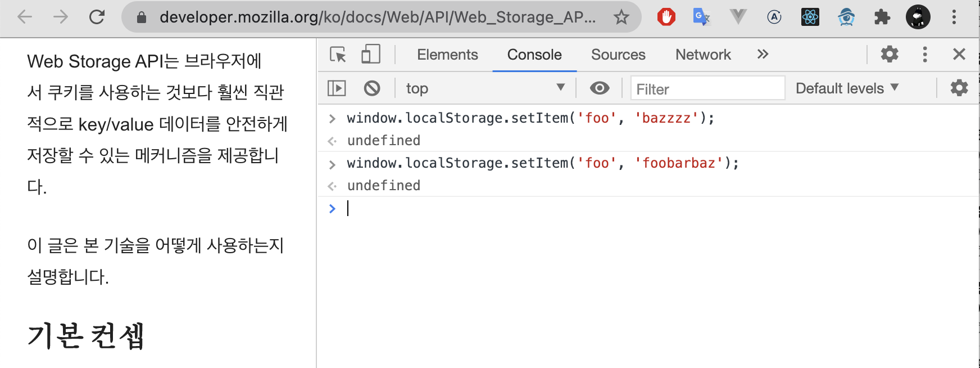Clear the console

pos(372,88)
